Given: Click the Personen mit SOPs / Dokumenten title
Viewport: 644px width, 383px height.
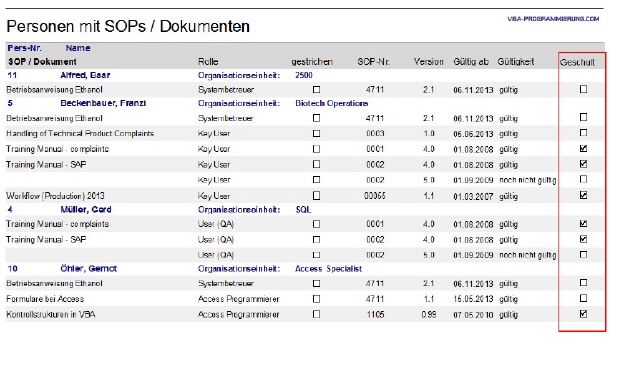Looking at the screenshot, I should click(128, 27).
